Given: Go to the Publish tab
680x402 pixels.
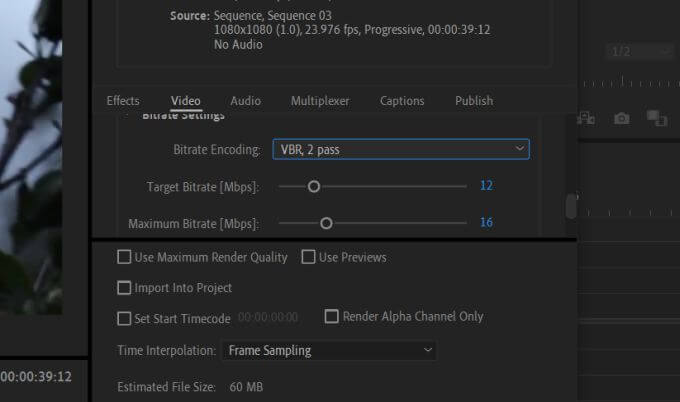Looking at the screenshot, I should click(474, 101).
